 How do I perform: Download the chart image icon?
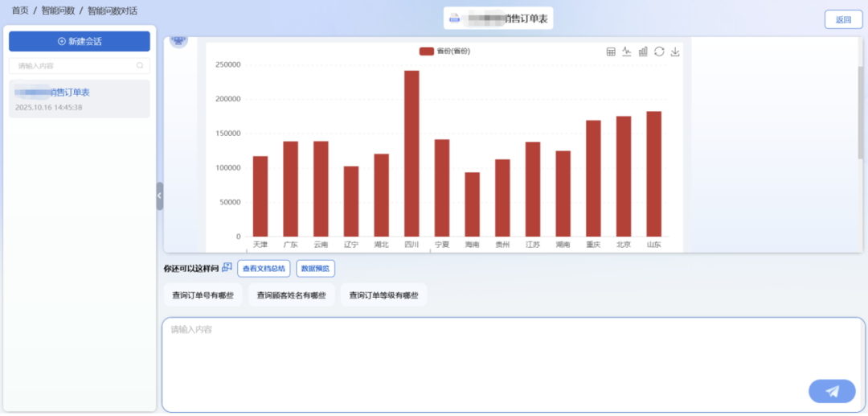675,51
